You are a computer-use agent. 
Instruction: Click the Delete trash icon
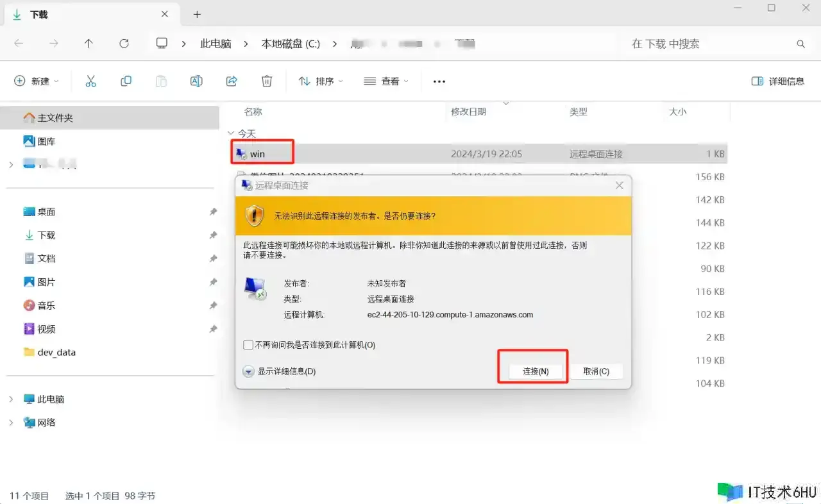[x=267, y=81]
